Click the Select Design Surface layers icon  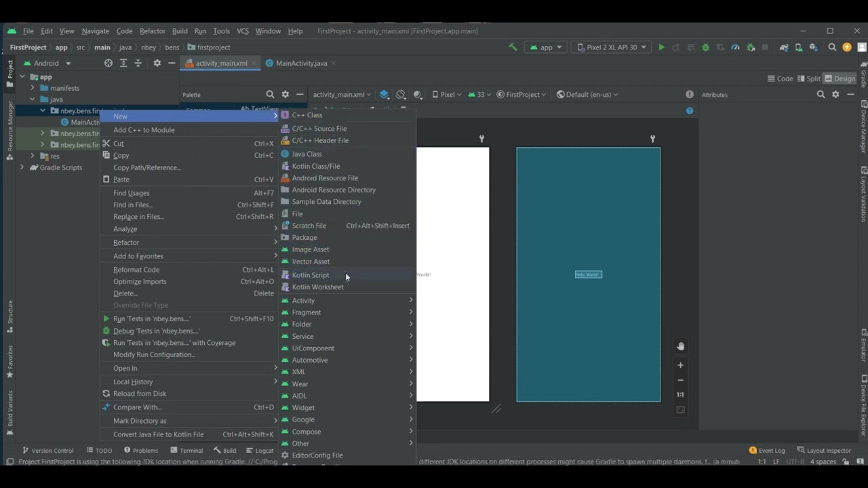[x=384, y=95]
